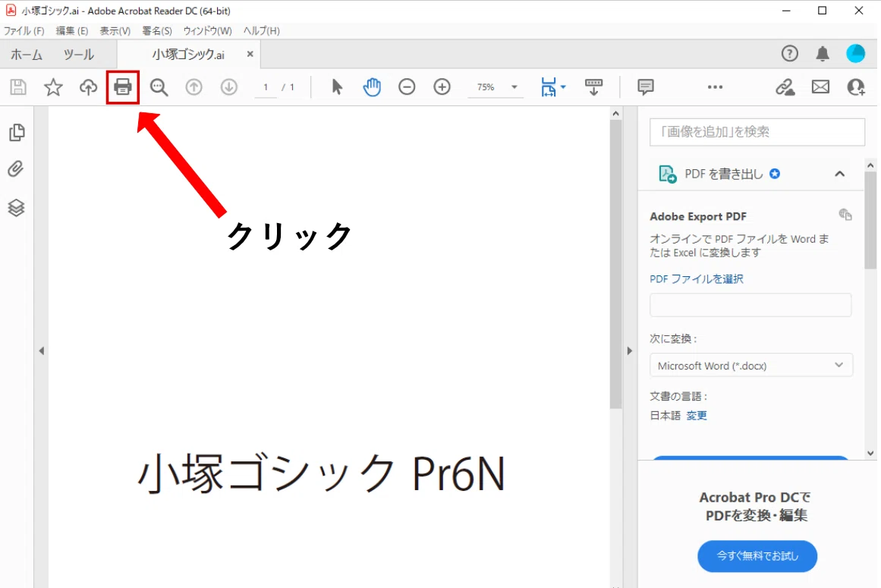
Task: Open the fit page options tool
Action: 553,87
